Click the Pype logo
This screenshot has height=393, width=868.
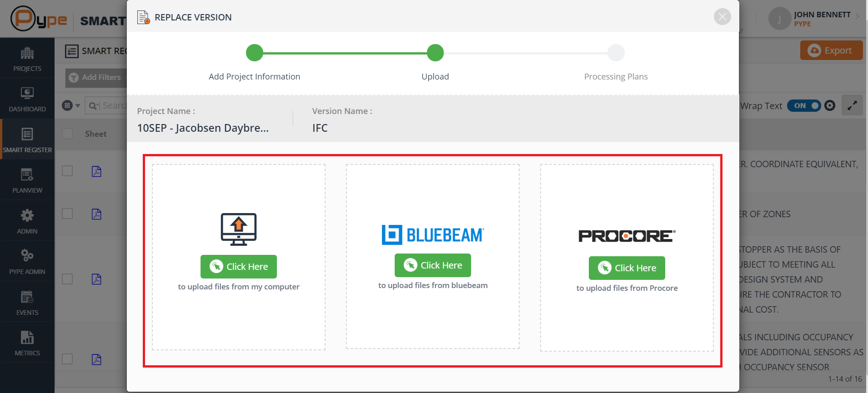(x=39, y=19)
